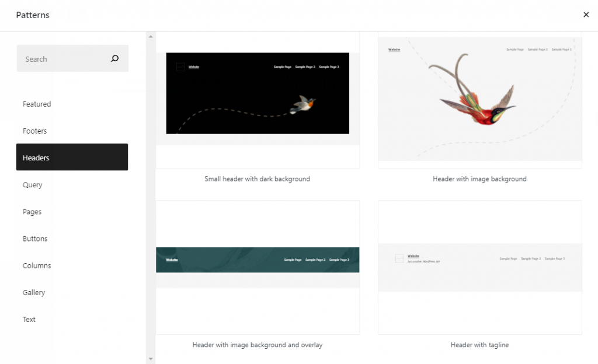This screenshot has width=598, height=364.
Task: Browse the Query patterns
Action: (32, 185)
